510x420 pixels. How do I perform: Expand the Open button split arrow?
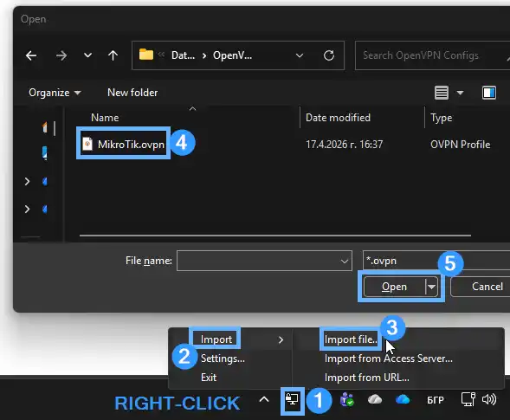[x=431, y=287]
